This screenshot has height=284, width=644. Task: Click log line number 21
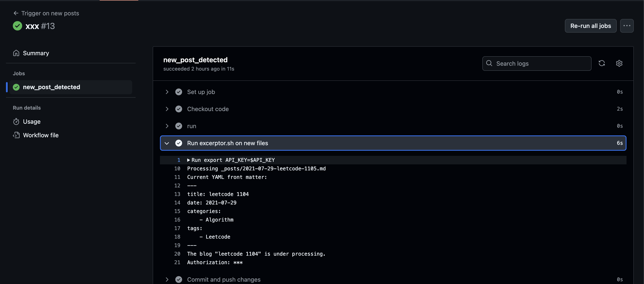click(177, 262)
